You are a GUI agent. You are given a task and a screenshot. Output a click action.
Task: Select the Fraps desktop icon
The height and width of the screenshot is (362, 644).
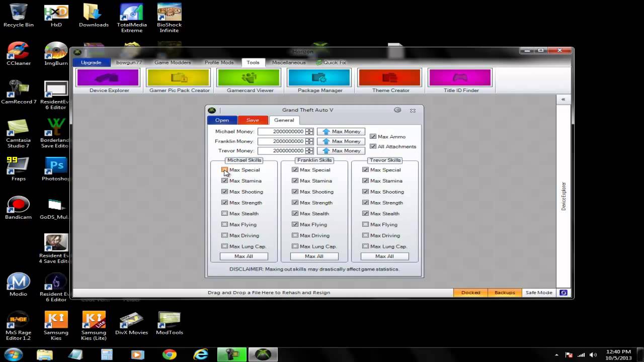(x=19, y=169)
